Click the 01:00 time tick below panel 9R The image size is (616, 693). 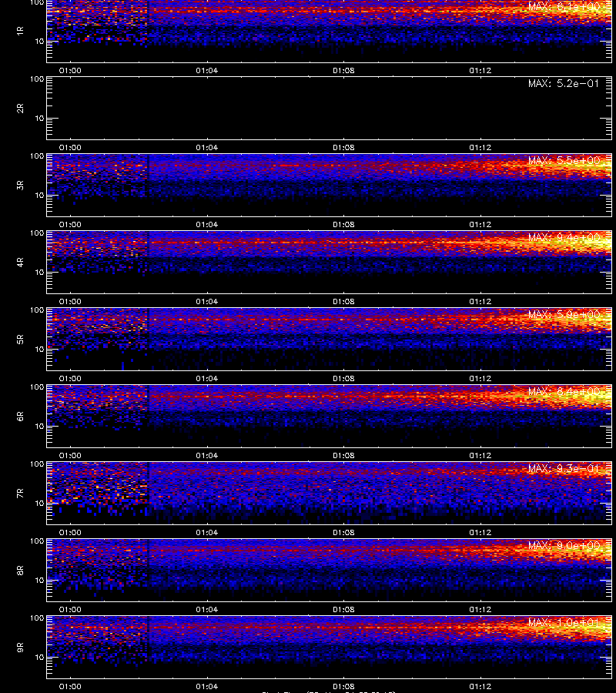click(x=70, y=687)
